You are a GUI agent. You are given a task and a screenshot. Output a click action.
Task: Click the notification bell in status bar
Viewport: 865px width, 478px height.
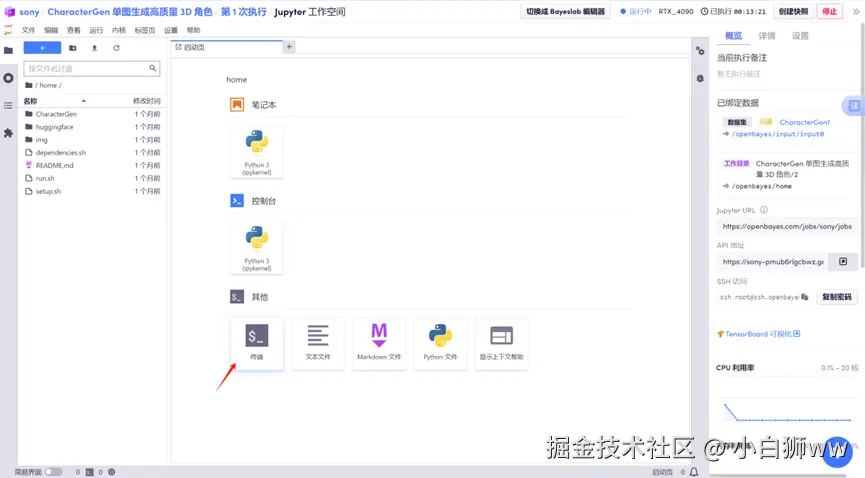pos(694,472)
